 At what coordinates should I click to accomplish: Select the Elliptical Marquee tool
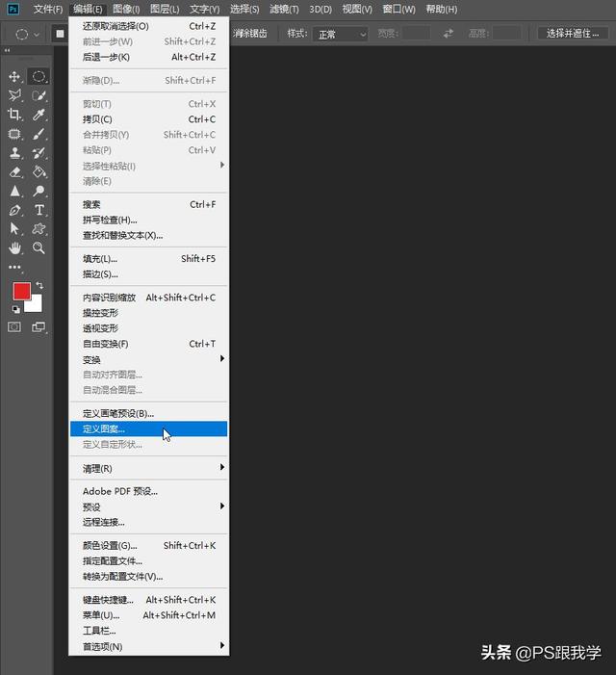pos(38,77)
